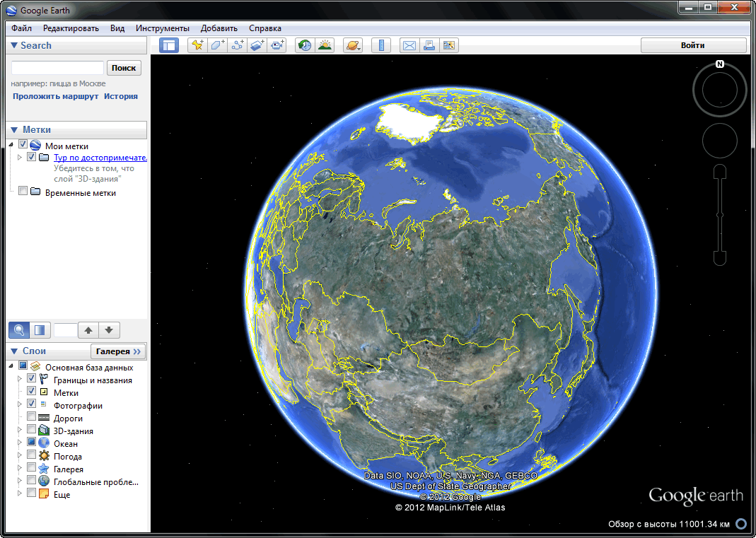Uncheck the Тур по достопримечательностям checkbox
The height and width of the screenshot is (538, 756).
pyautogui.click(x=31, y=157)
